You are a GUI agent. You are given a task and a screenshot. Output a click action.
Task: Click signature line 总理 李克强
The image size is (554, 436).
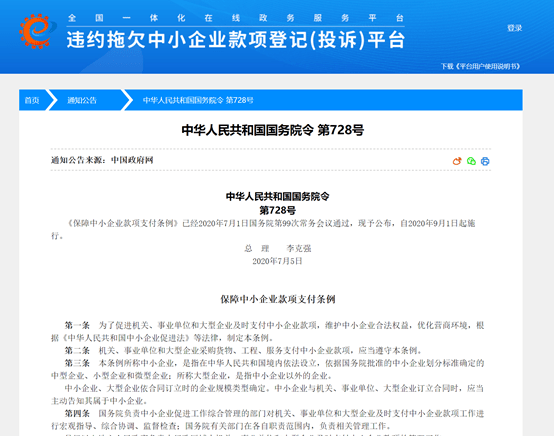pyautogui.click(x=278, y=248)
